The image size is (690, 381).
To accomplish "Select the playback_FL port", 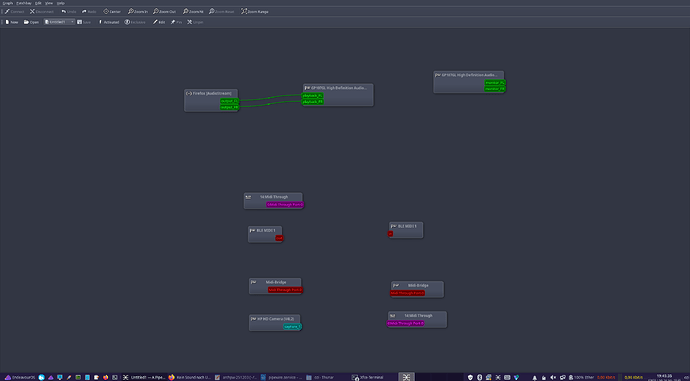I will tap(312, 95).
